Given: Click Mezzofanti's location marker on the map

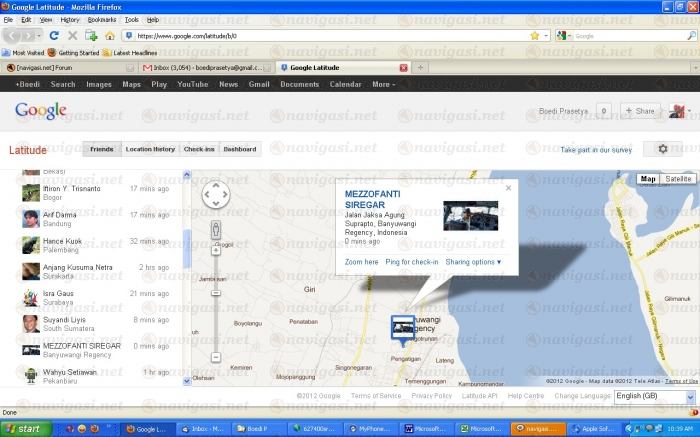Looking at the screenshot, I should (x=401, y=325).
